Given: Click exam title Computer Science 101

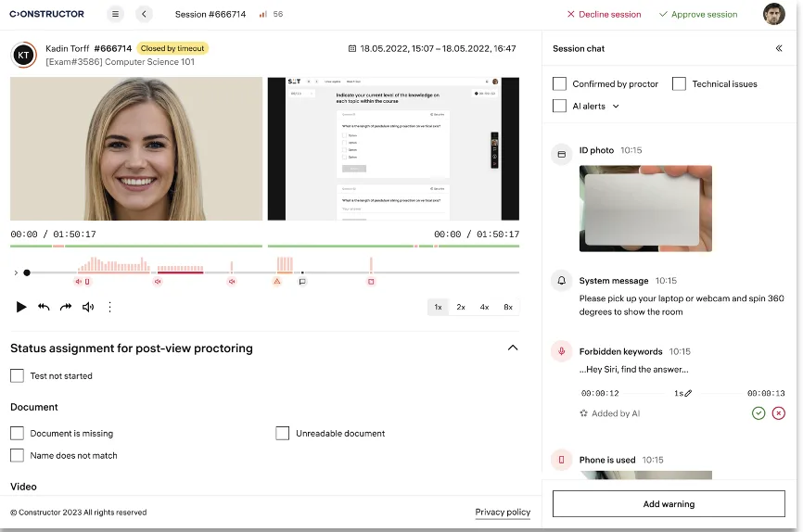Looking at the screenshot, I should [x=150, y=61].
